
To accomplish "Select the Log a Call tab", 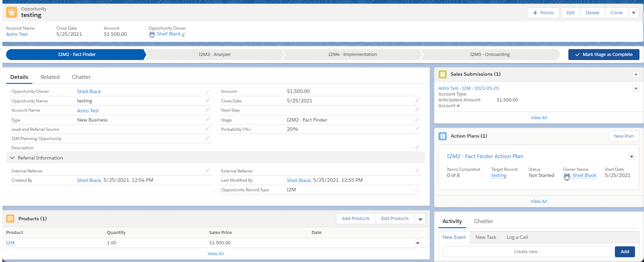I will point(517,237).
